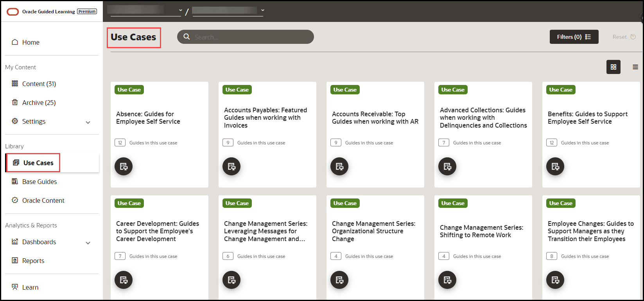Click the Content grid icon
Image resolution: width=644 pixels, height=301 pixels.
tap(15, 83)
